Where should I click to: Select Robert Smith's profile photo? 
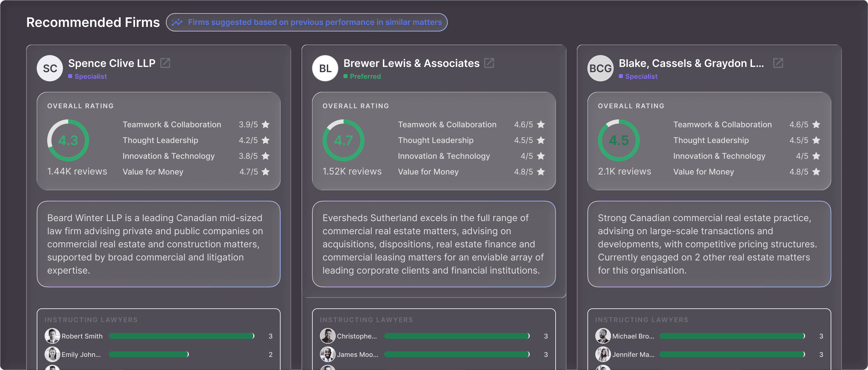[52, 336]
